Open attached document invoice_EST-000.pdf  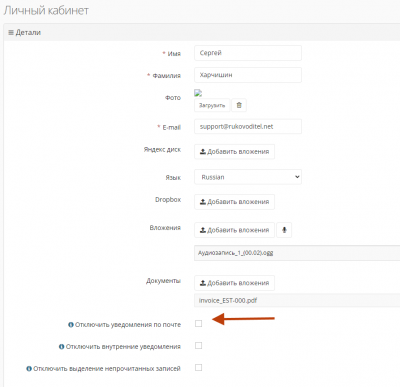228,301
